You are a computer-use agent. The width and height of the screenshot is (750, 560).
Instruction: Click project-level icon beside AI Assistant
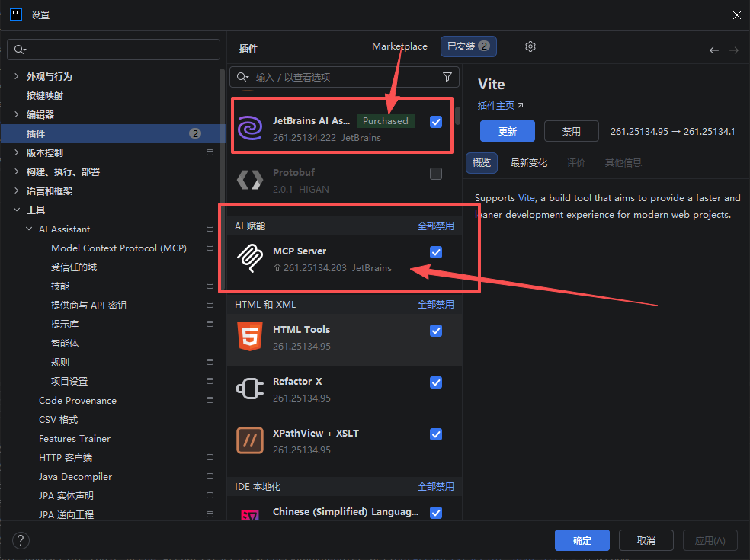(x=210, y=229)
